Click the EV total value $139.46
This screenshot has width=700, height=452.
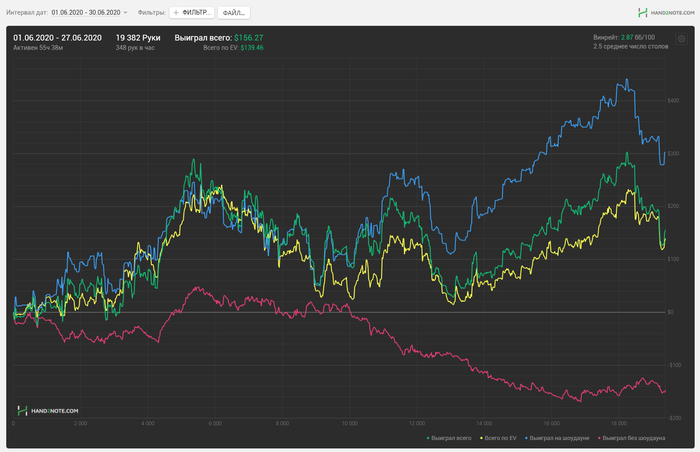click(x=252, y=48)
